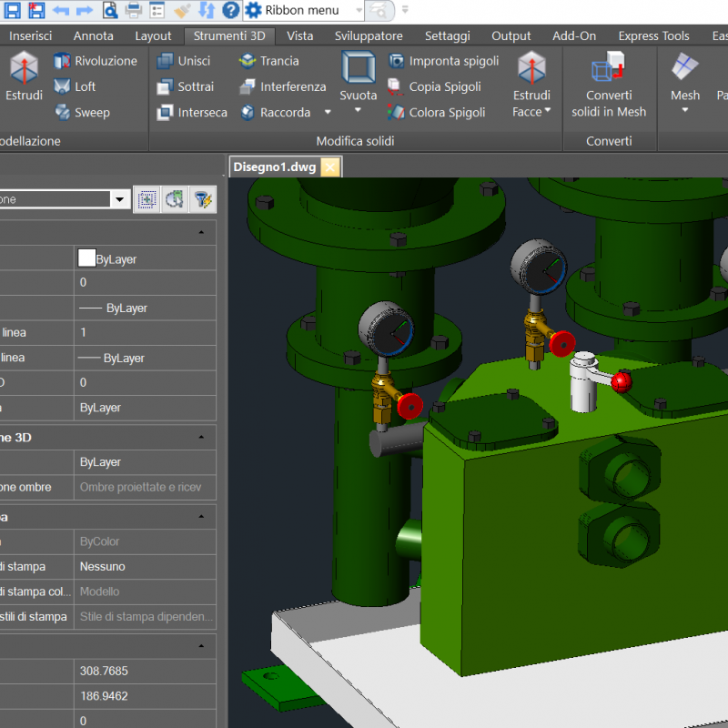Image resolution: width=728 pixels, height=728 pixels.
Task: Click the quick select filter icon
Action: coord(203,199)
